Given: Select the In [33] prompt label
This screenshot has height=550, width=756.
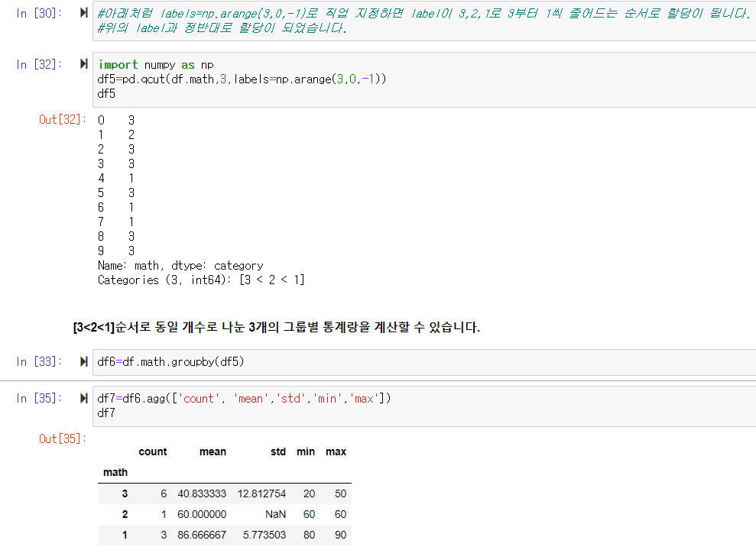Looking at the screenshot, I should (39, 361).
